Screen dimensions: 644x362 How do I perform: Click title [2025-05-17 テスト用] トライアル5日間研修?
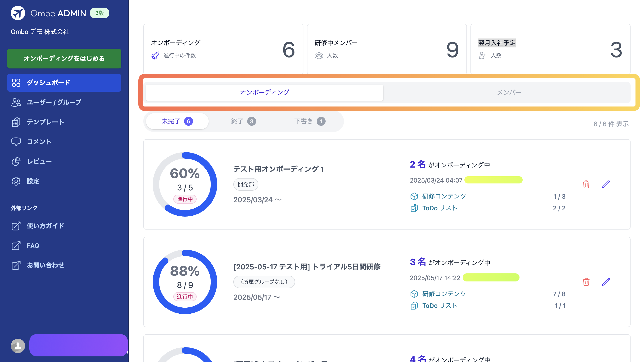(307, 267)
